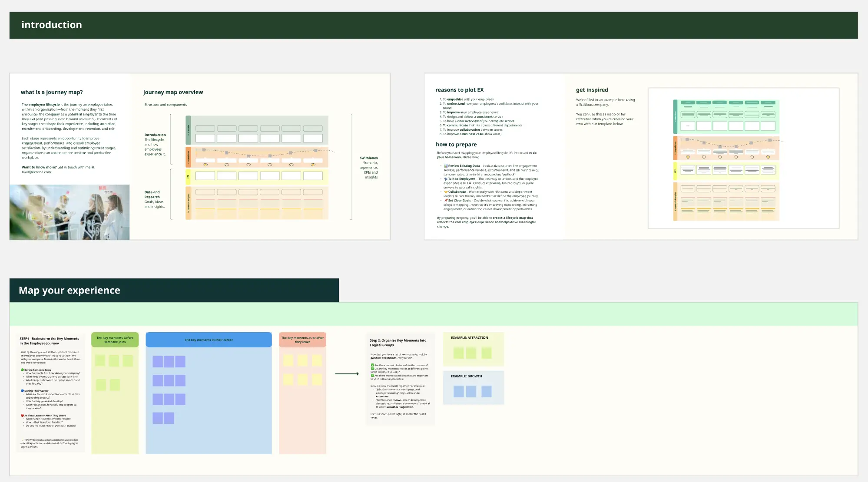Click the 'get inspired' heading
Viewport: 868px width, 482px height.
pos(592,90)
